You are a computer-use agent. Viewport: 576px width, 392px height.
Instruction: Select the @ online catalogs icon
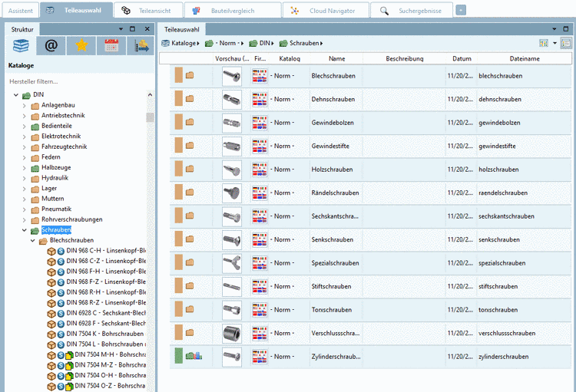pyautogui.click(x=51, y=45)
